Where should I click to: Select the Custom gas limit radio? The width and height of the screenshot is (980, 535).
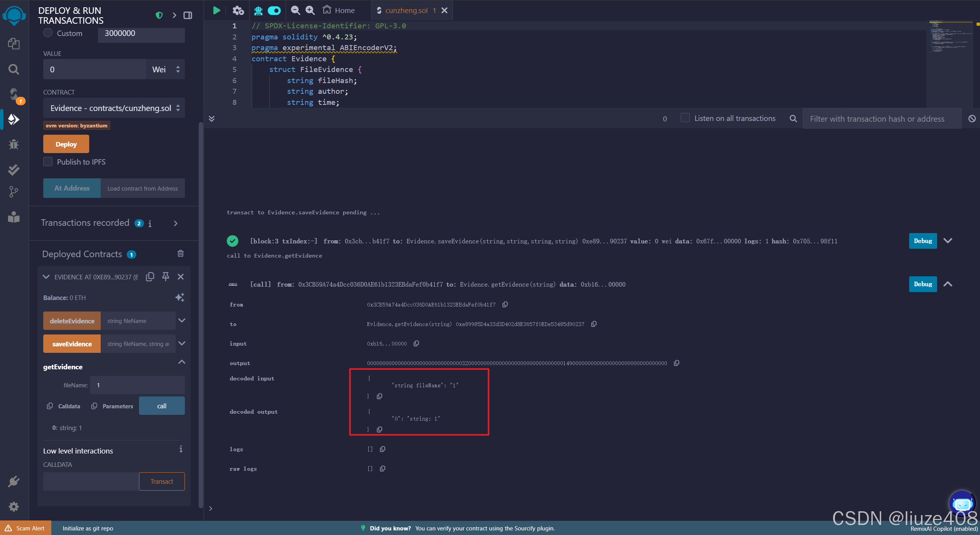(48, 33)
